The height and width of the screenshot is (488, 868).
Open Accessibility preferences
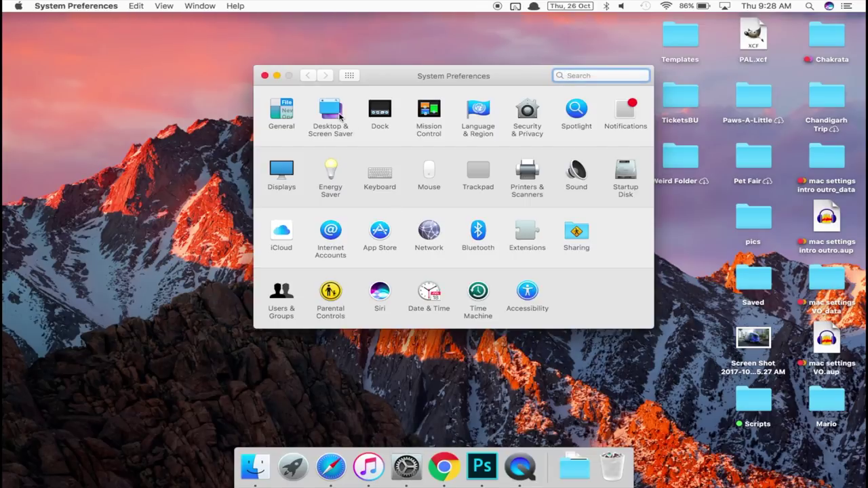click(527, 296)
